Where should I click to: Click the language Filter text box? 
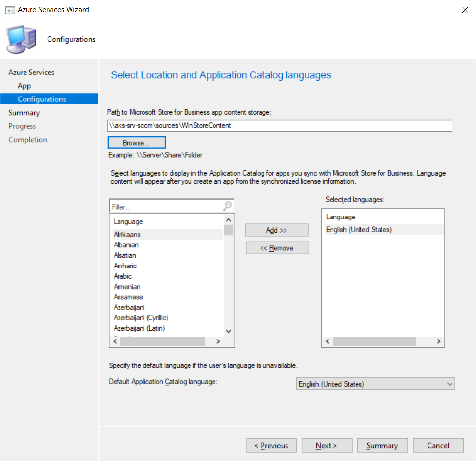point(166,207)
